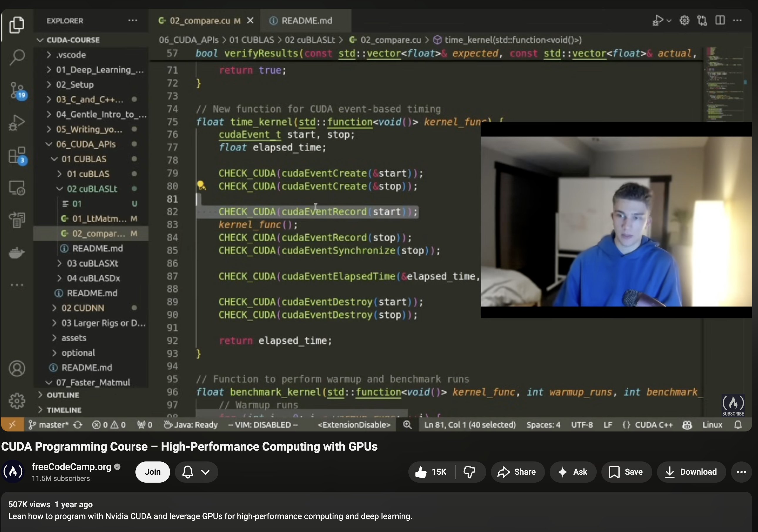Toggle the notification bell dropdown for channel
Screen dimensions: 758x532
point(197,472)
